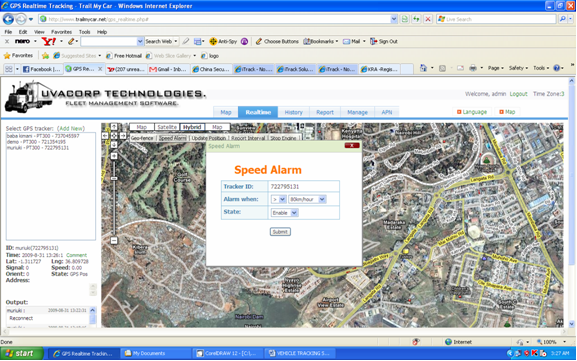Select first Map view type button
This screenshot has height=361, width=577.
pos(142,127)
